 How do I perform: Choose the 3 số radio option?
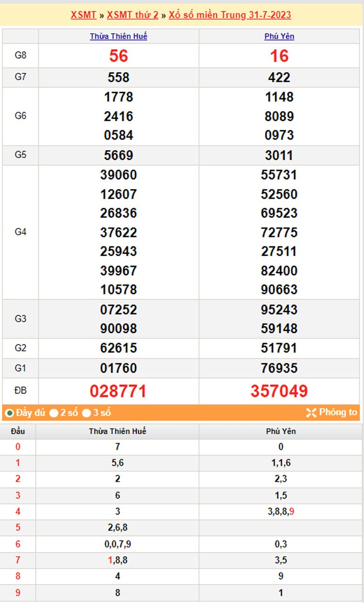point(86,413)
